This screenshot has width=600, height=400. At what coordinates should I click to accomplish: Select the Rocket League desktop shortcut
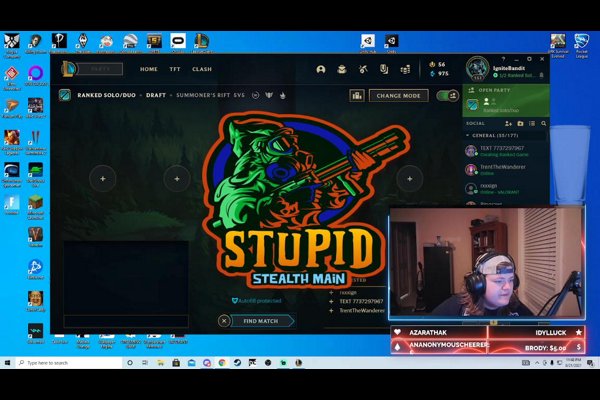pyautogui.click(x=581, y=45)
